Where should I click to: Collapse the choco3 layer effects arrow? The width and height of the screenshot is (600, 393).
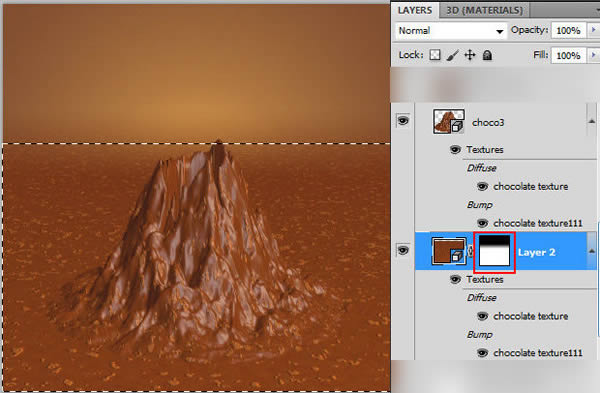point(592,121)
